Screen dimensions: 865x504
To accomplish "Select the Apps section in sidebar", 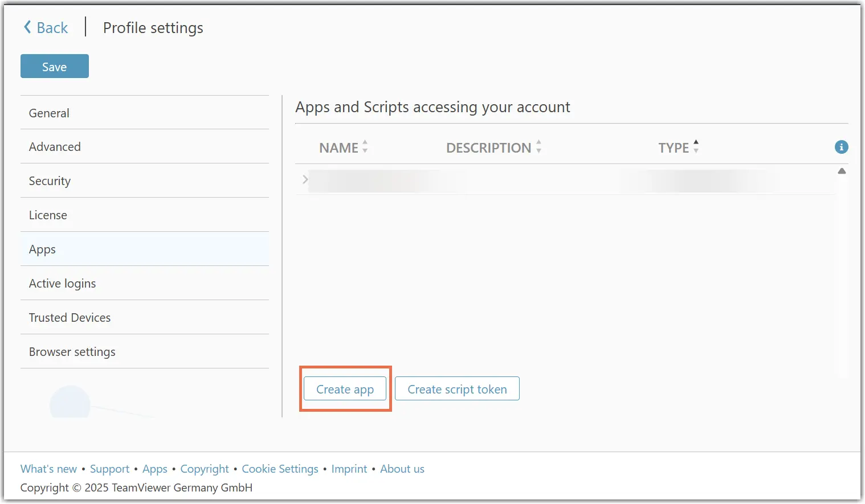I will (145, 249).
